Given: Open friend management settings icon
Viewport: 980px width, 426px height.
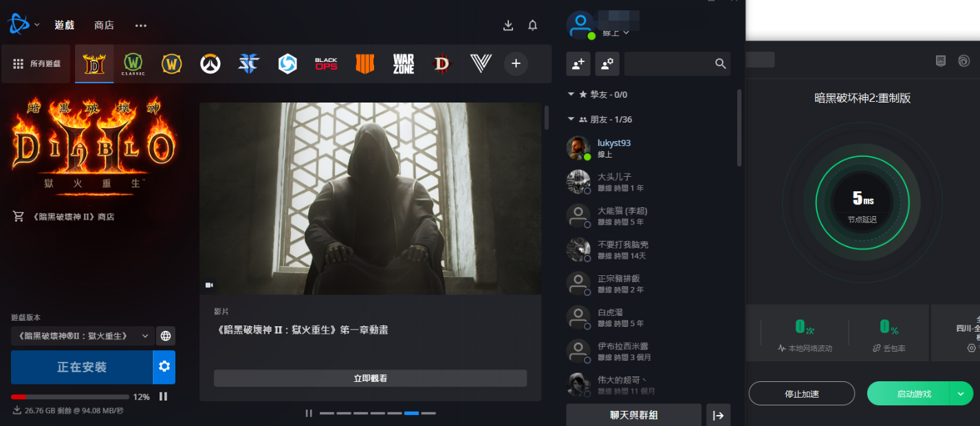Looking at the screenshot, I should 607,63.
